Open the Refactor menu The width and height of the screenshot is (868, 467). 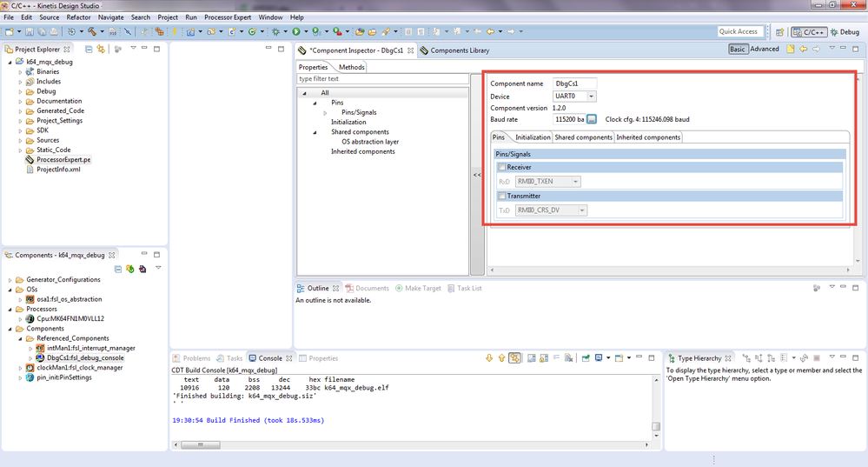(78, 17)
